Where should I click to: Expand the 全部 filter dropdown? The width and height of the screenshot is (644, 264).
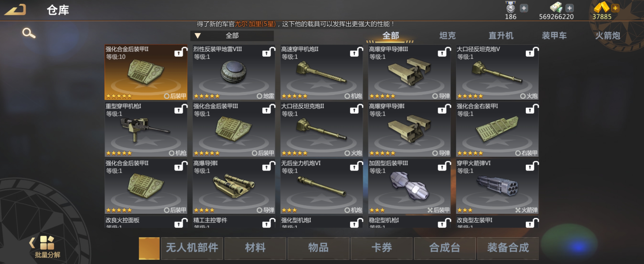click(x=232, y=36)
